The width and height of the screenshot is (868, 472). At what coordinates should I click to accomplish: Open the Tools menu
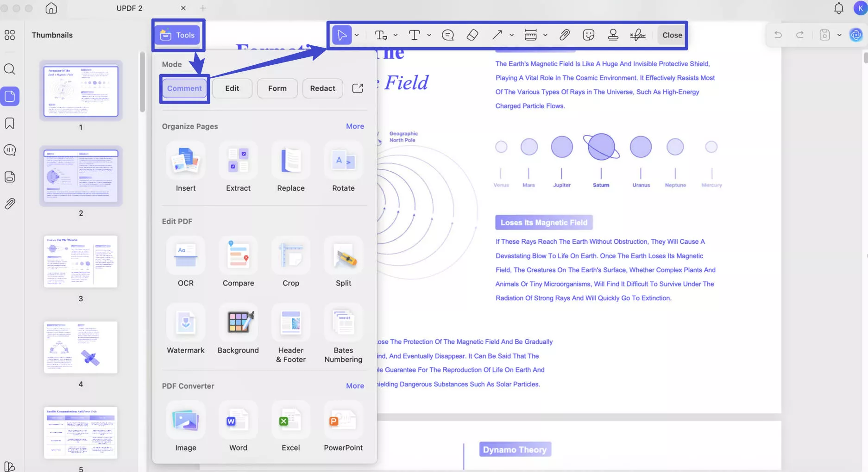pyautogui.click(x=178, y=35)
